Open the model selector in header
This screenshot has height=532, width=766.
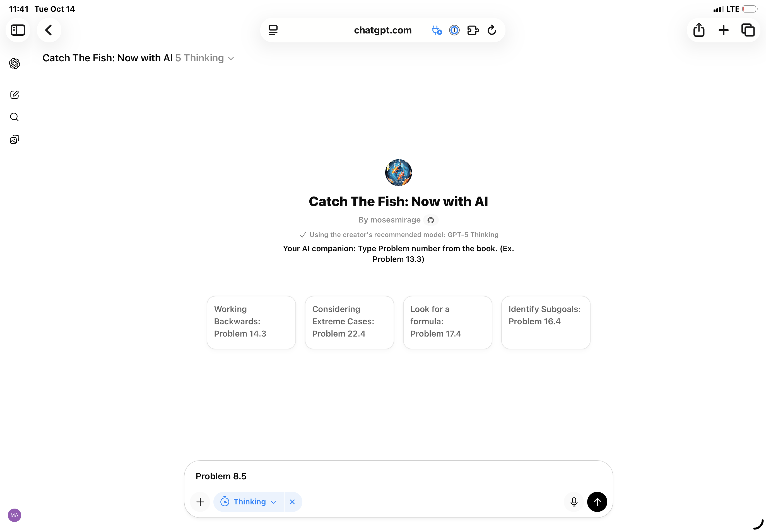[204, 58]
